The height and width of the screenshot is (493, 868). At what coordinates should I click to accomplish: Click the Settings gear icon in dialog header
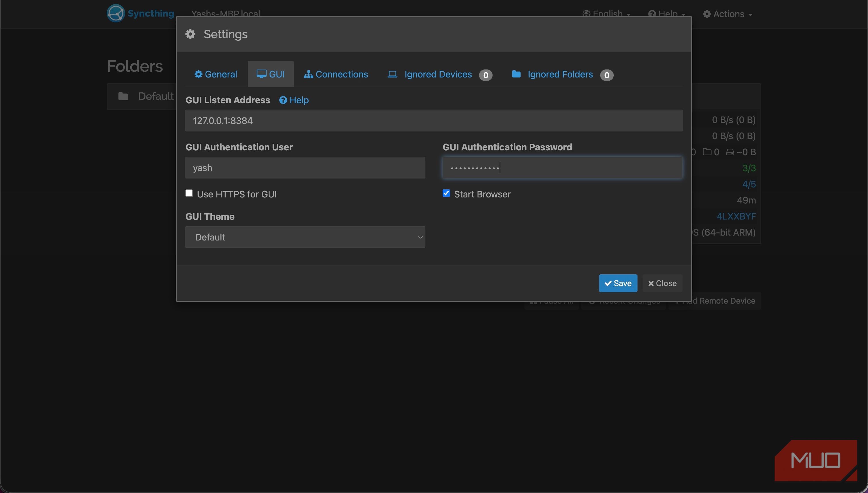(190, 34)
